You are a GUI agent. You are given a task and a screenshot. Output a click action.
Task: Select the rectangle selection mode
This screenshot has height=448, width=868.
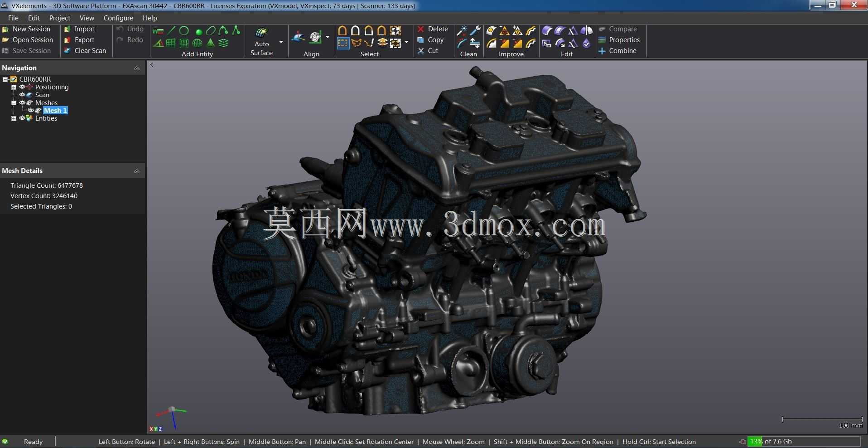343,44
